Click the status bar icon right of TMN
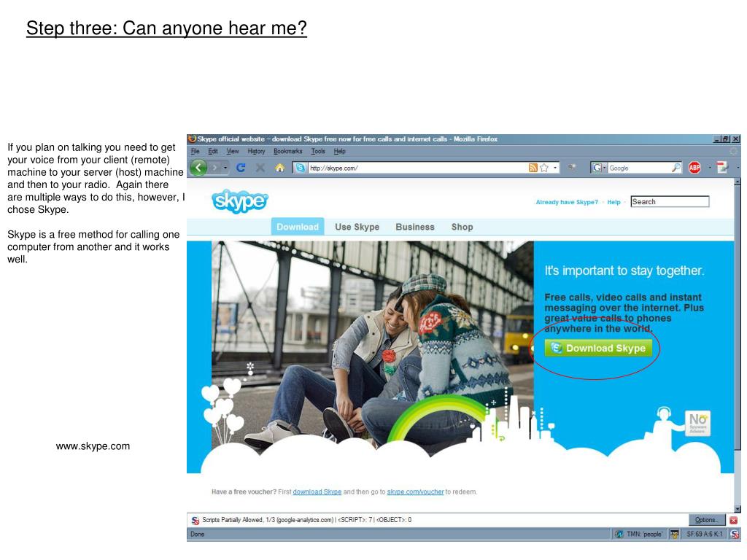 (x=674, y=534)
